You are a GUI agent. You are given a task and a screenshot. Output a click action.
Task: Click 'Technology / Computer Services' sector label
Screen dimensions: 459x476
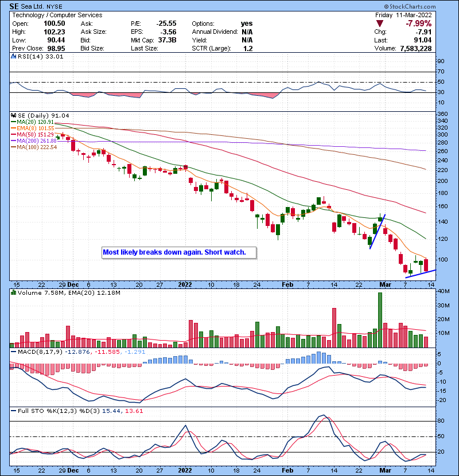click(x=57, y=15)
